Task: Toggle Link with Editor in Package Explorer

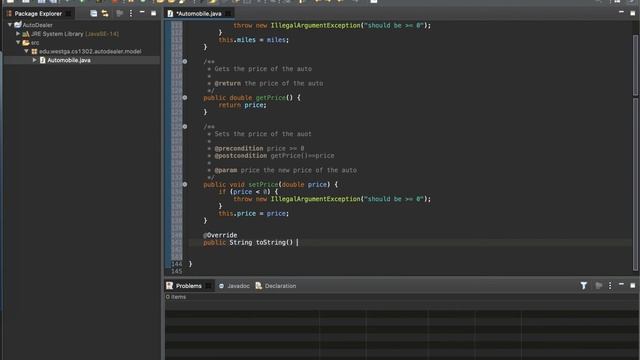Action: pos(105,13)
